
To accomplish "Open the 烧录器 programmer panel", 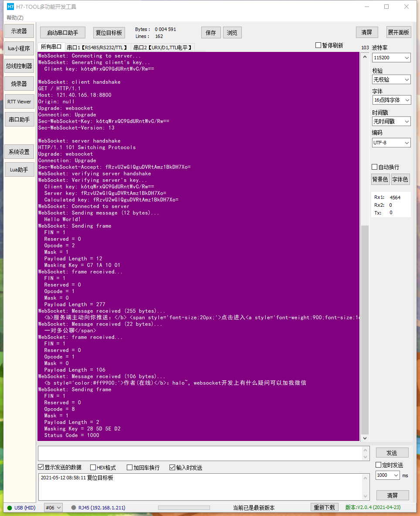I will (19, 84).
